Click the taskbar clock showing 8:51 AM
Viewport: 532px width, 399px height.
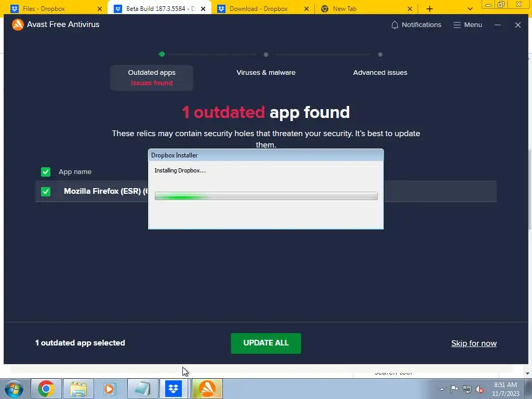tap(506, 389)
